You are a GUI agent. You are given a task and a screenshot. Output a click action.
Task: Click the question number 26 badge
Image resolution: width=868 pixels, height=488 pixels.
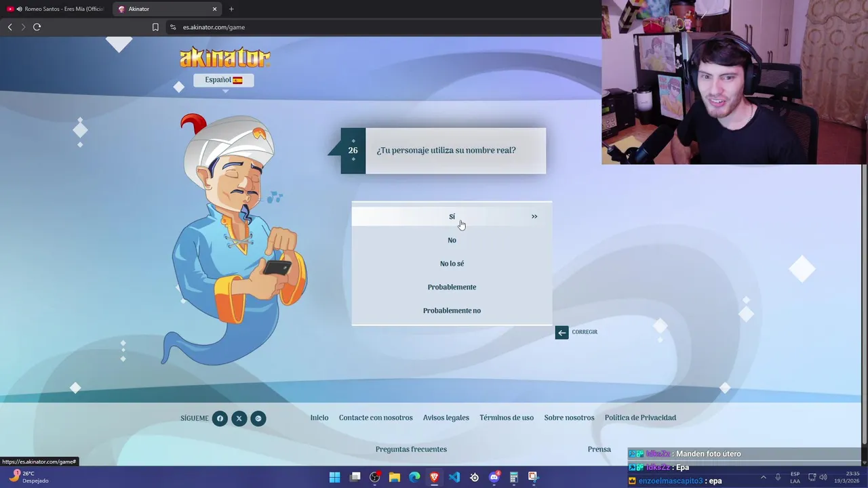tap(353, 150)
